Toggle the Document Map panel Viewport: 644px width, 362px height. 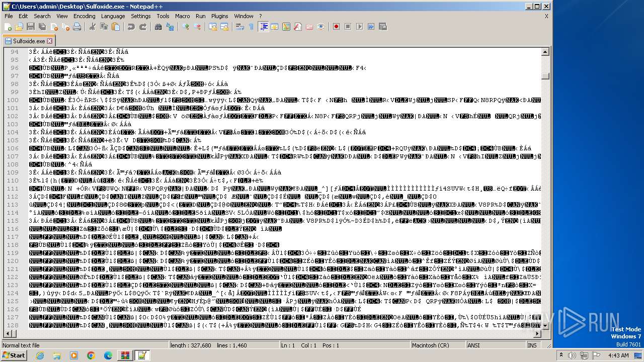(286, 27)
